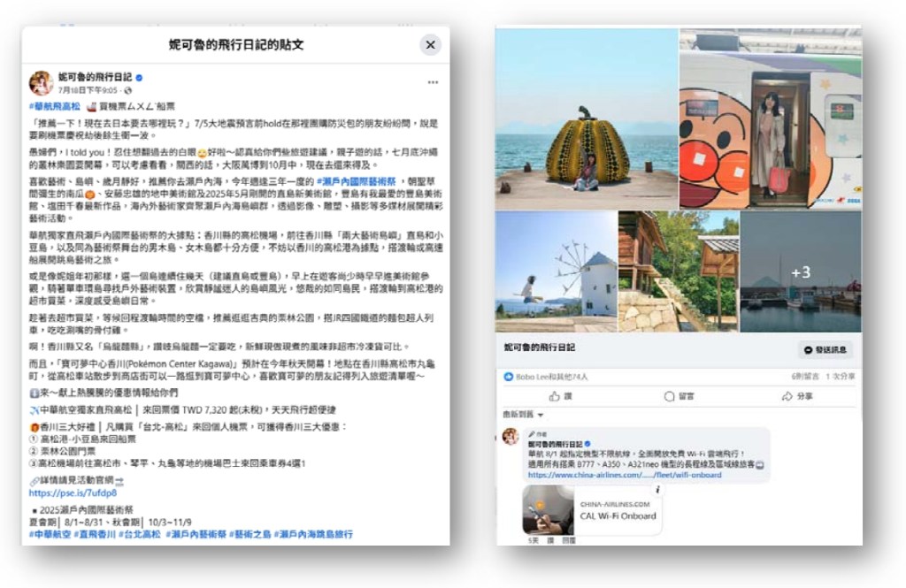The image size is (906, 588).
Task: Close the post dialog with the X button
Action: (x=430, y=45)
